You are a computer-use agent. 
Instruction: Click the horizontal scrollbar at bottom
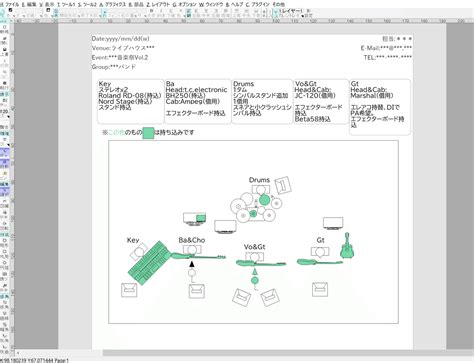coord(288,353)
